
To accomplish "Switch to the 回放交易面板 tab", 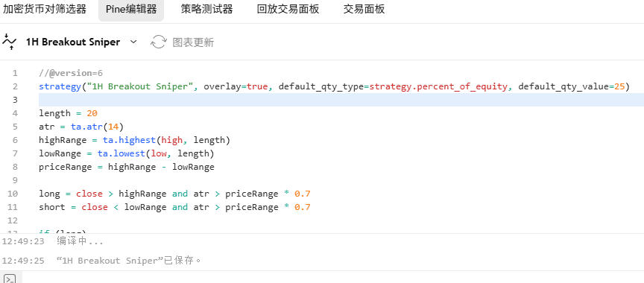I will pyautogui.click(x=288, y=10).
